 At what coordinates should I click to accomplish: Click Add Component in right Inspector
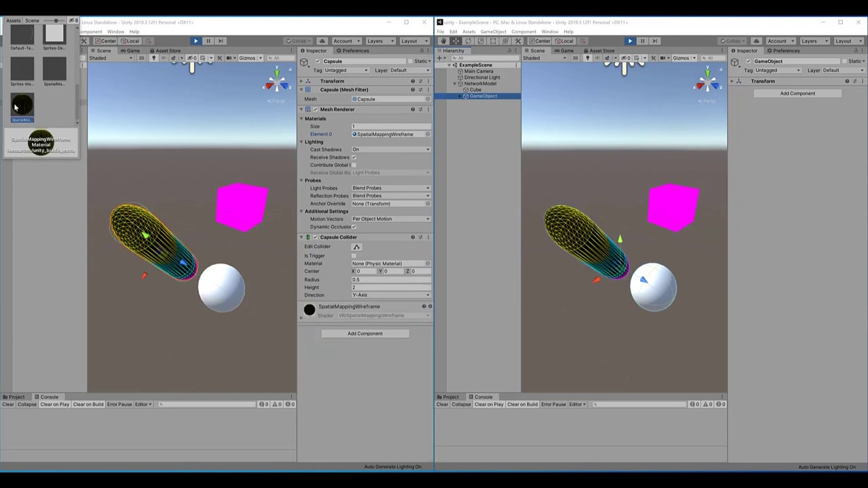coord(797,94)
